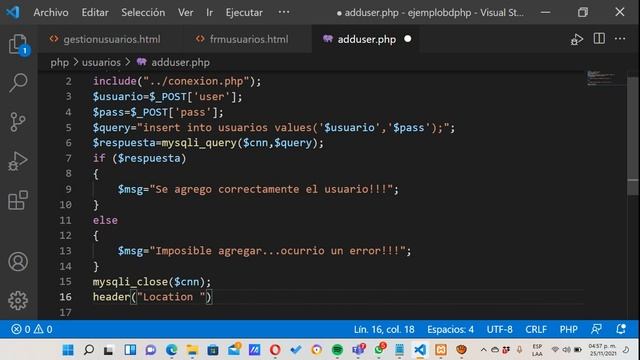Click the else keyword on line 11
Viewport: 640px width, 360px height.
click(105, 220)
